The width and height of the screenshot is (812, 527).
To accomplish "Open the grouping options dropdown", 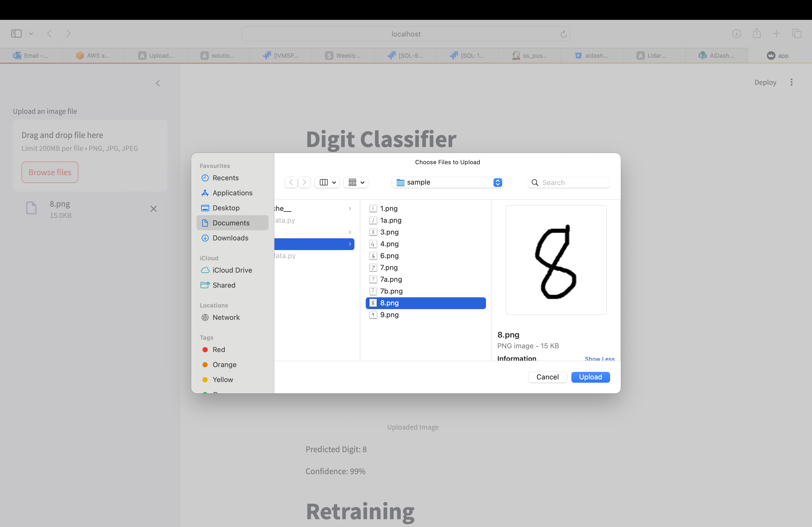I will 356,182.
